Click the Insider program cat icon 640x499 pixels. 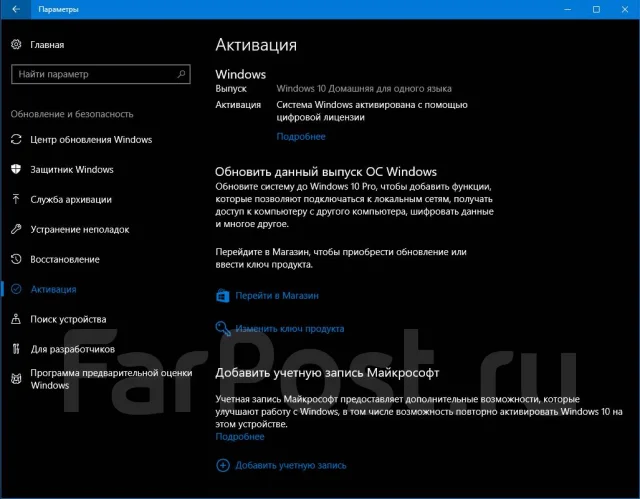click(16, 379)
